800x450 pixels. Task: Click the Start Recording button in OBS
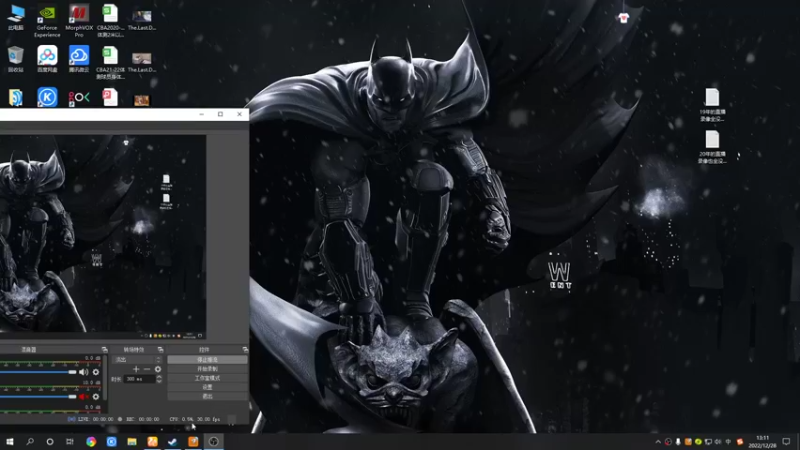click(207, 369)
